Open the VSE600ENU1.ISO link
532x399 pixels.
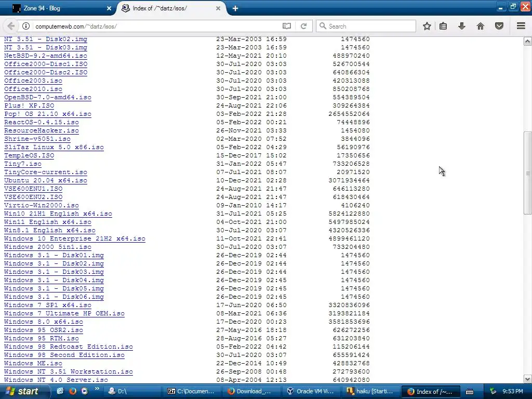[33, 189]
